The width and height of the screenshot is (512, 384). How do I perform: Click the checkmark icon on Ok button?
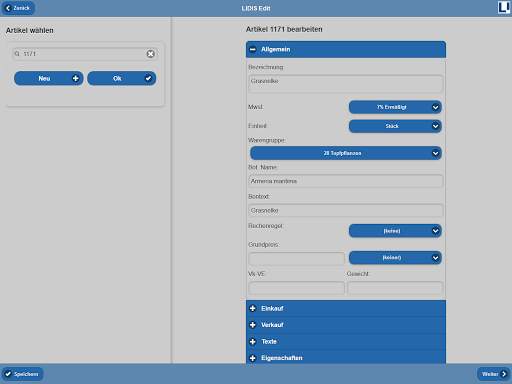point(148,78)
